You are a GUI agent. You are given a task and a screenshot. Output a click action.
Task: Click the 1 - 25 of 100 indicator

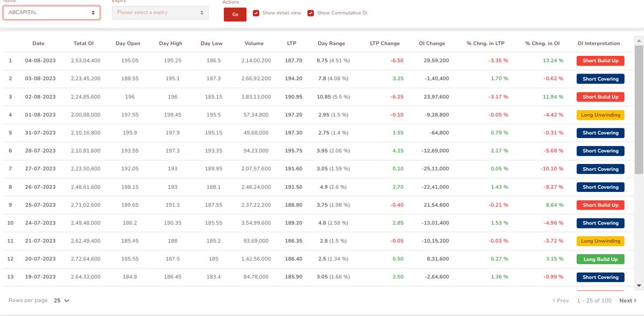click(x=595, y=300)
